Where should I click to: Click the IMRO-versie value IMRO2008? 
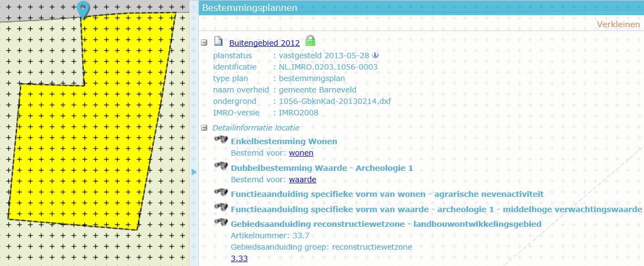tap(298, 113)
